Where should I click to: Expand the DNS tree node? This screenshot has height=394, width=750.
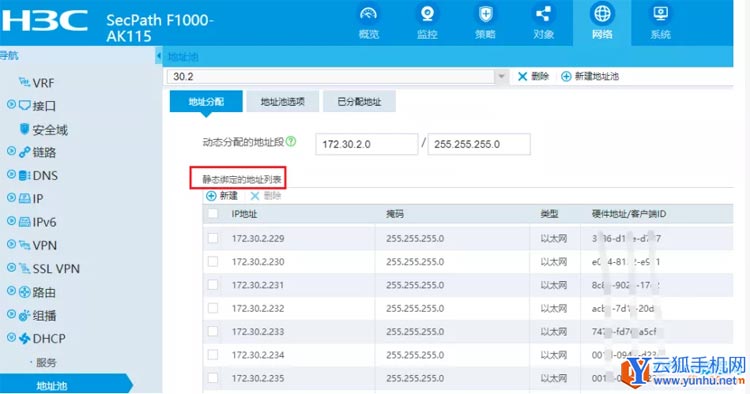tap(11, 174)
